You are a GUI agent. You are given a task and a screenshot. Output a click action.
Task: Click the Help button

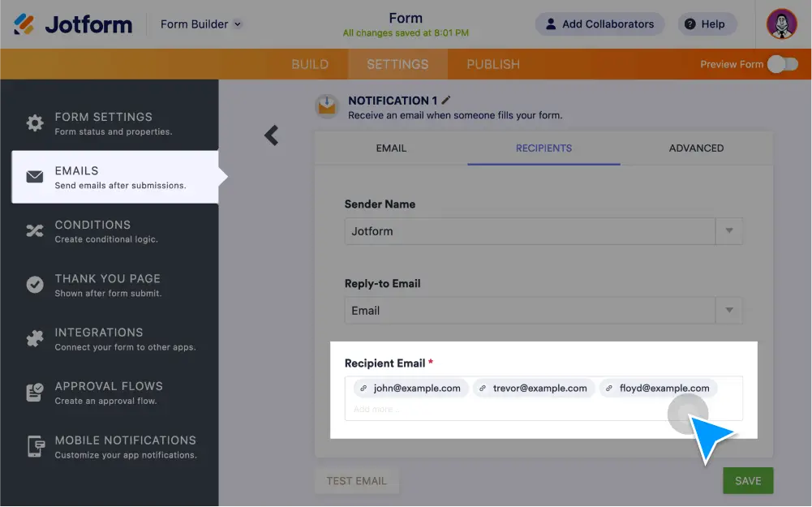pyautogui.click(x=705, y=24)
